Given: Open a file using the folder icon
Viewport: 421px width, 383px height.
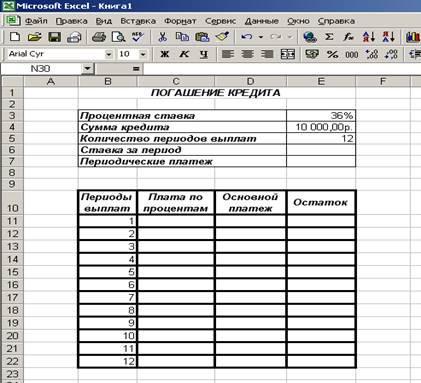Looking at the screenshot, I should click(34, 37).
